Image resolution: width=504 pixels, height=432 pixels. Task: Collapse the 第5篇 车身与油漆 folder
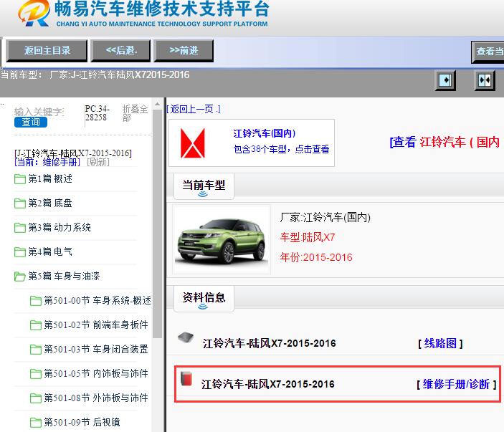pyautogui.click(x=64, y=276)
